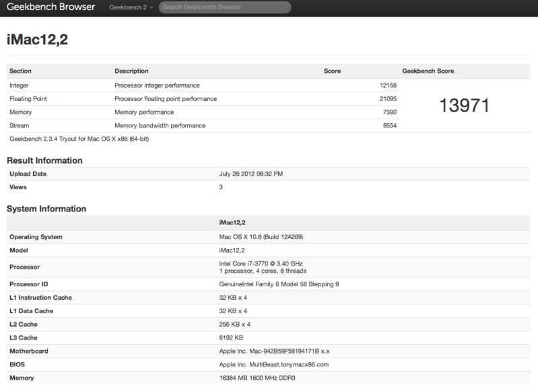Select the Floating Point section cell

point(28,99)
